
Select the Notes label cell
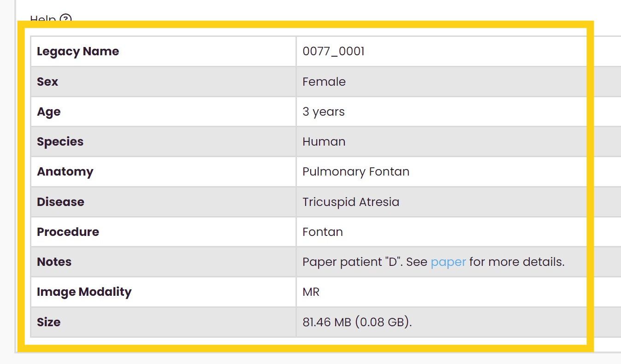point(54,262)
